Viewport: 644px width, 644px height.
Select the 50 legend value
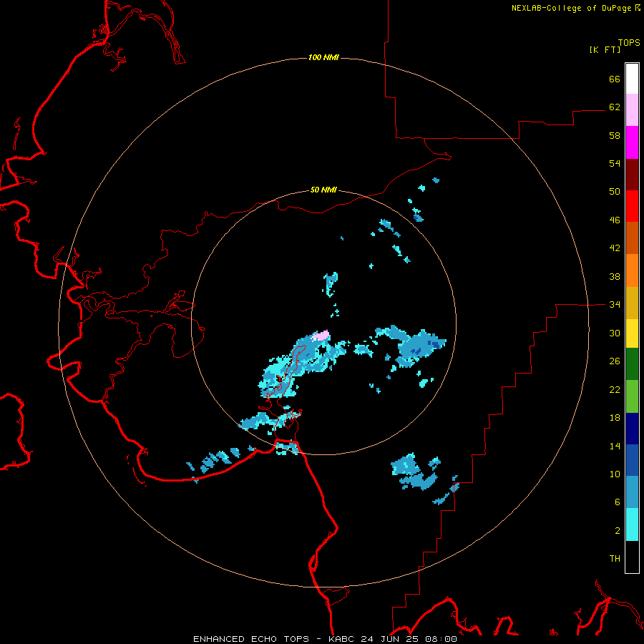click(615, 191)
